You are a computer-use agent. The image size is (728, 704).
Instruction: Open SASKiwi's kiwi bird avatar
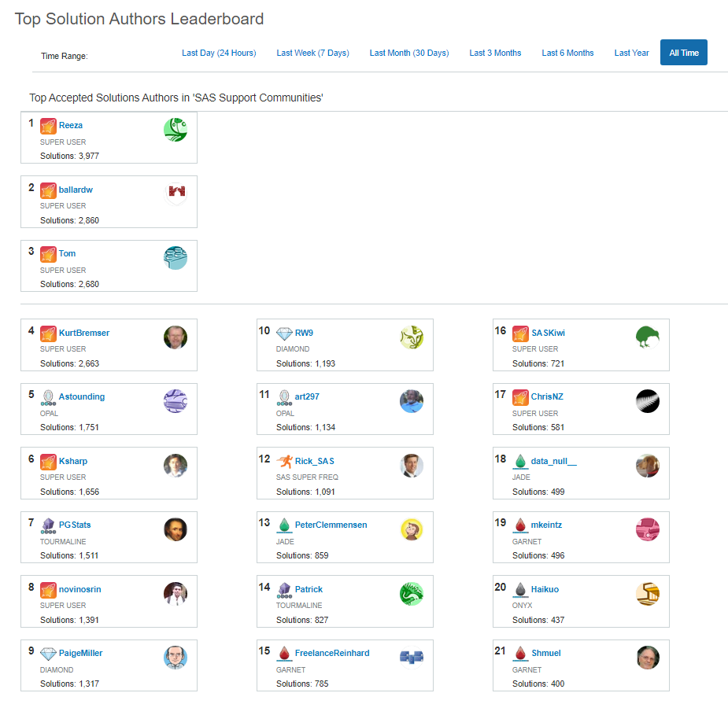click(647, 337)
